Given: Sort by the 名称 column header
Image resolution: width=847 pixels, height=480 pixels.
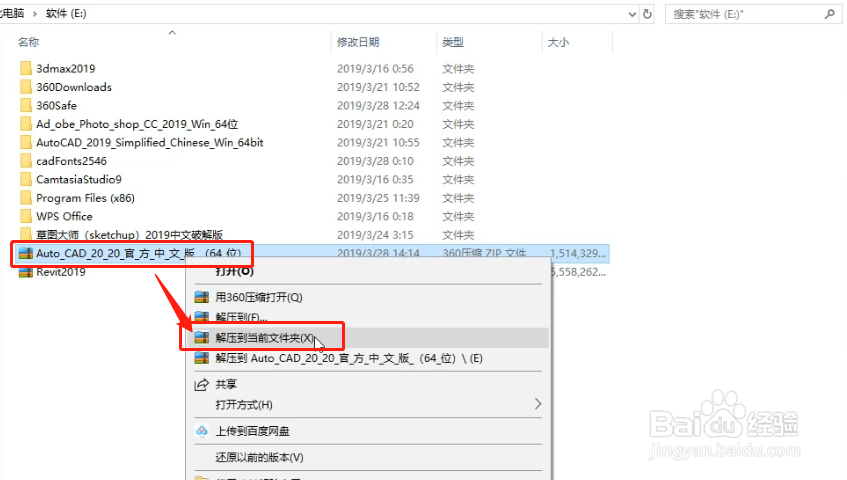Looking at the screenshot, I should pyautogui.click(x=28, y=42).
